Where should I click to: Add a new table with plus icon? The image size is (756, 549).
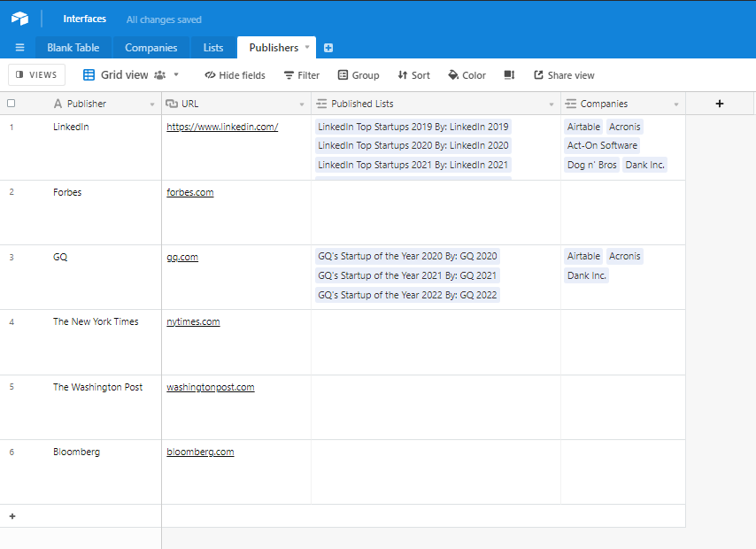pos(328,48)
